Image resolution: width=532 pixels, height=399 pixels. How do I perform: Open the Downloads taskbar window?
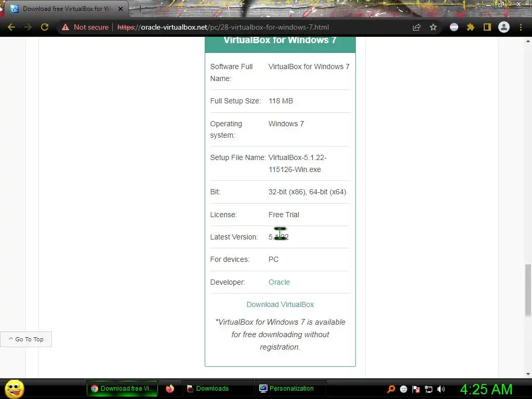click(x=218, y=389)
